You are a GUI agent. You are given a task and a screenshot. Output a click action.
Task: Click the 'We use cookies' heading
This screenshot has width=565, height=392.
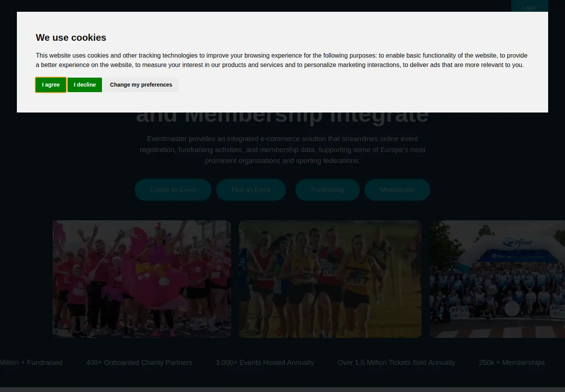tap(71, 38)
